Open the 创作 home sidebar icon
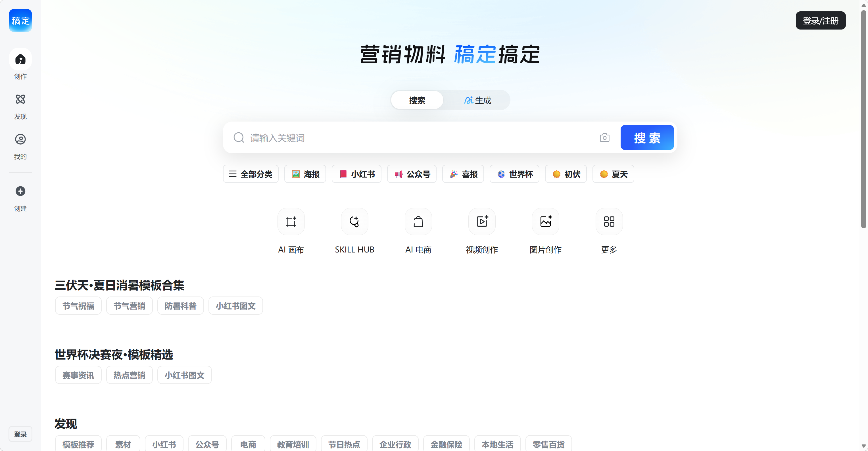The width and height of the screenshot is (868, 451). click(20, 59)
